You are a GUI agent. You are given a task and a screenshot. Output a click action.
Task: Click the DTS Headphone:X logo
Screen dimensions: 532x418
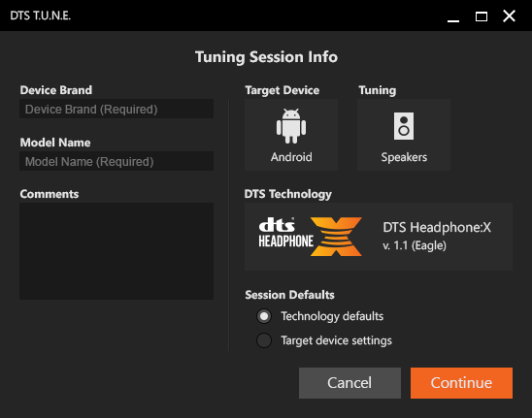[310, 237]
